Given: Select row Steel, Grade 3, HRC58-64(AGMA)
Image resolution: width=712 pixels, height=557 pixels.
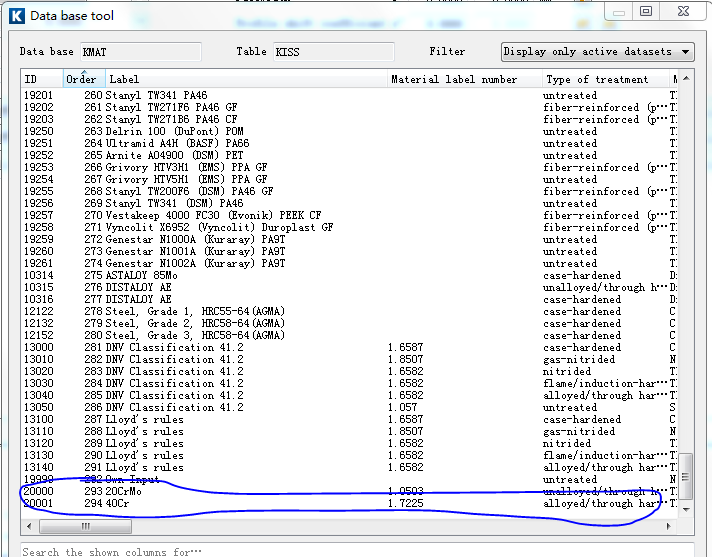Looking at the screenshot, I should point(350,335).
